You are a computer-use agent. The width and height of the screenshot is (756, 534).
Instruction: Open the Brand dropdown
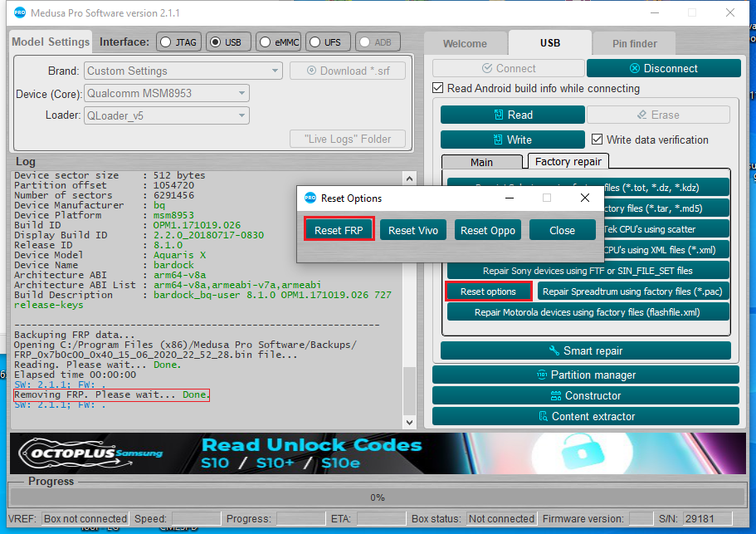(183, 71)
